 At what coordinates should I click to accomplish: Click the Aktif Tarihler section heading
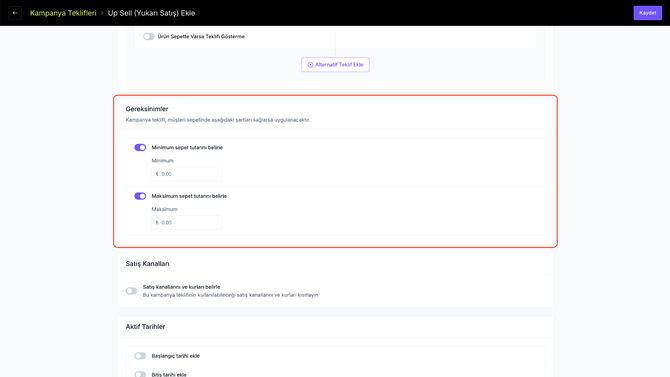coord(145,327)
